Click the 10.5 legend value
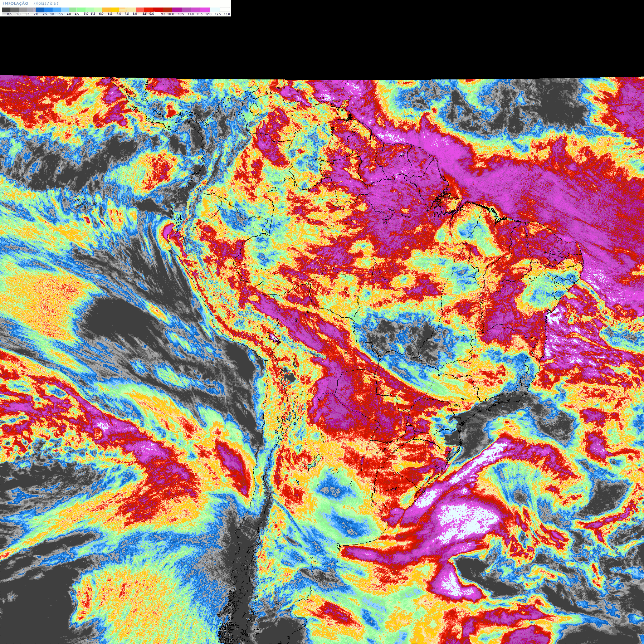 click(x=181, y=14)
